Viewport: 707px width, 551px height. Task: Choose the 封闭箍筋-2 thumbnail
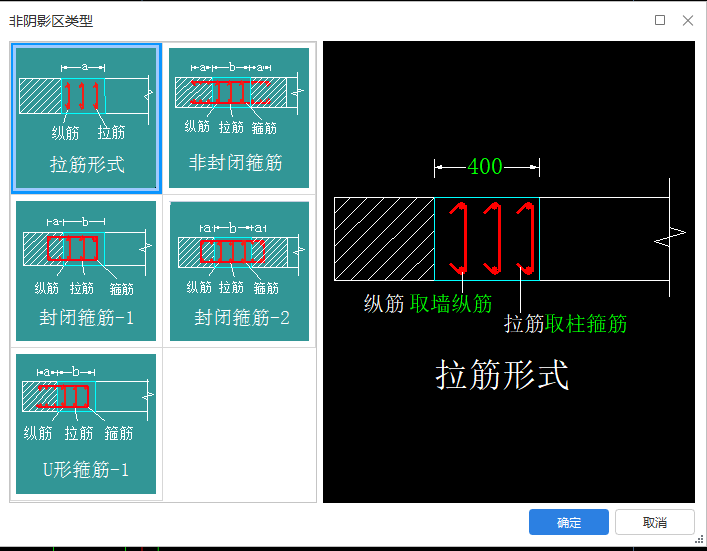click(x=239, y=271)
